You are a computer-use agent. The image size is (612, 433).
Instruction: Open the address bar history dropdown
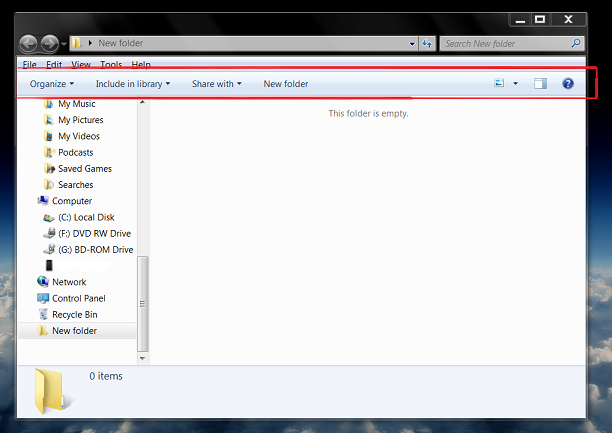pos(412,44)
